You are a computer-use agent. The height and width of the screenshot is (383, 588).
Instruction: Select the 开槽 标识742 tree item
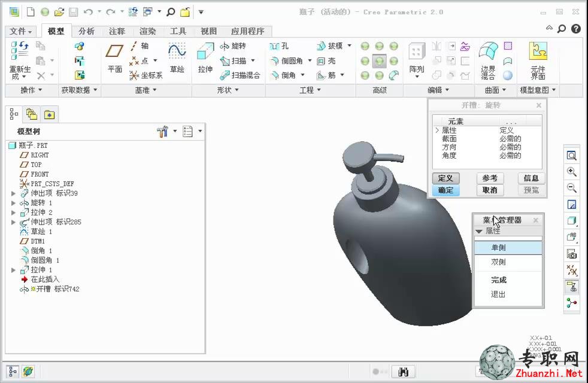(x=50, y=289)
